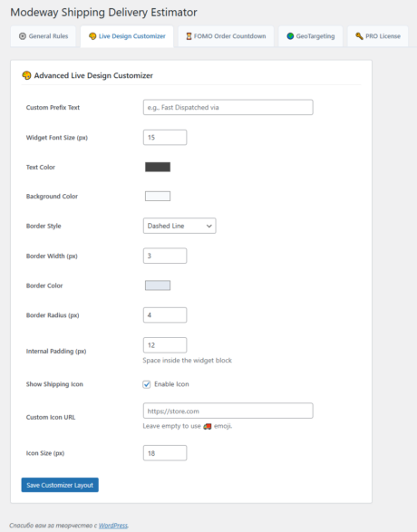
Task: Click 'Space inside the widget block' hint
Action: pyautogui.click(x=188, y=361)
